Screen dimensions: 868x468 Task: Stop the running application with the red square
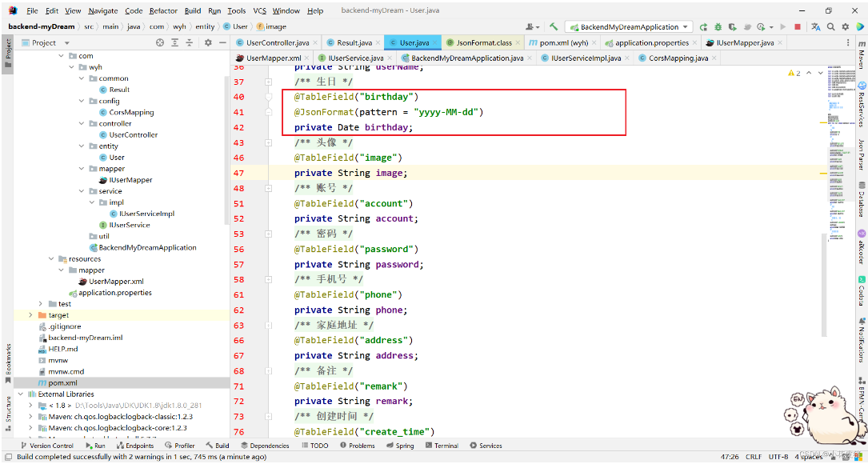tap(797, 26)
